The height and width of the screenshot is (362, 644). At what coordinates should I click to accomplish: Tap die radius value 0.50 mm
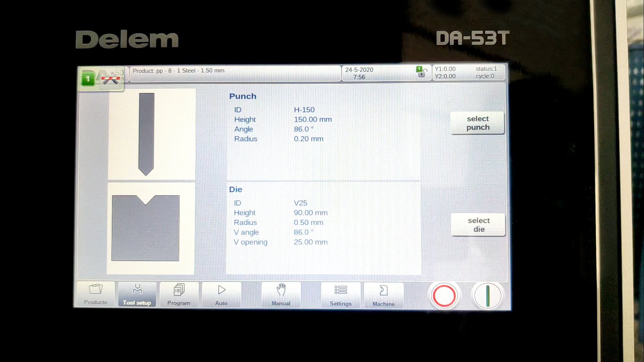[309, 223]
